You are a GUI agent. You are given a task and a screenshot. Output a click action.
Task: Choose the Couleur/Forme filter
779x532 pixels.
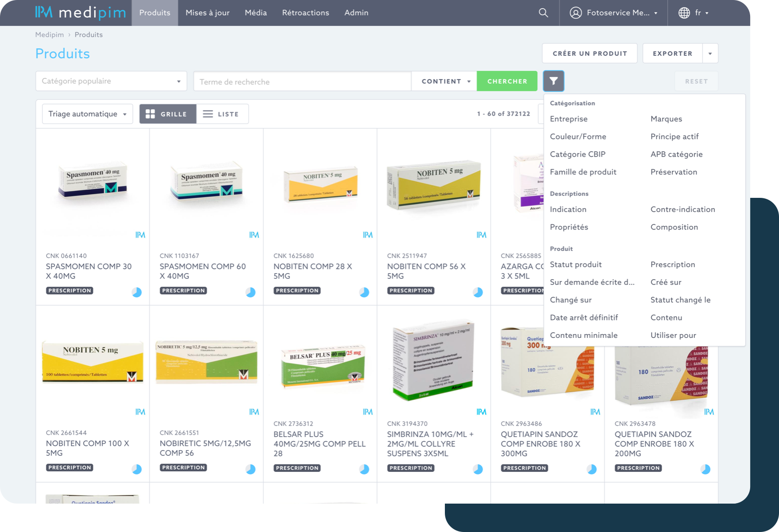pyautogui.click(x=578, y=136)
